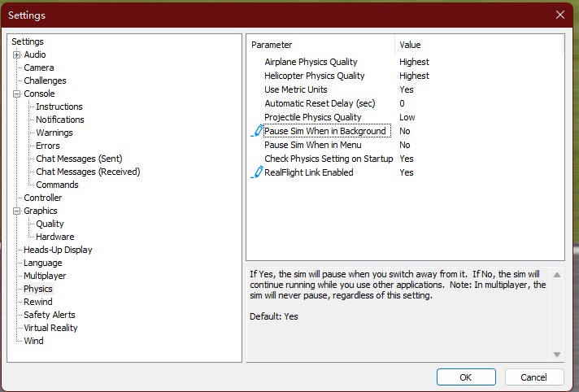Select the Wind settings category
The height and width of the screenshot is (392, 579).
(33, 341)
